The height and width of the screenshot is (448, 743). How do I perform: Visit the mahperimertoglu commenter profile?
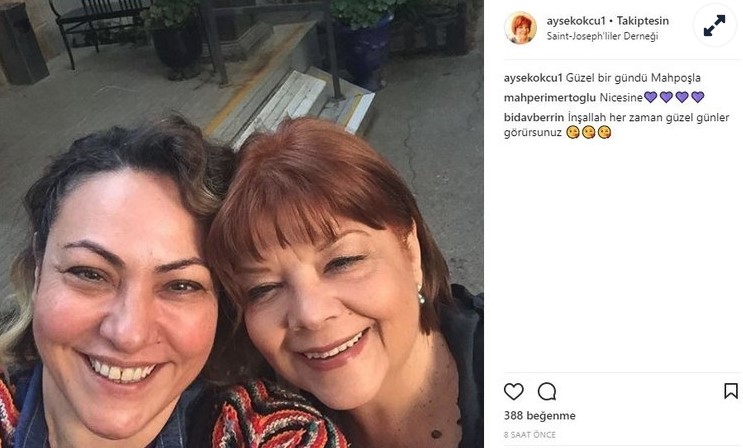pyautogui.click(x=550, y=98)
